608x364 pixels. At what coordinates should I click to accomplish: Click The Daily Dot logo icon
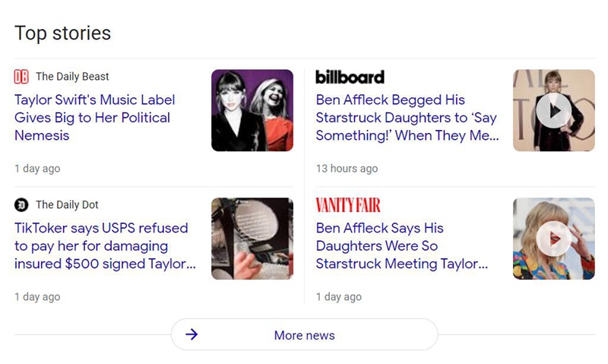tap(21, 204)
